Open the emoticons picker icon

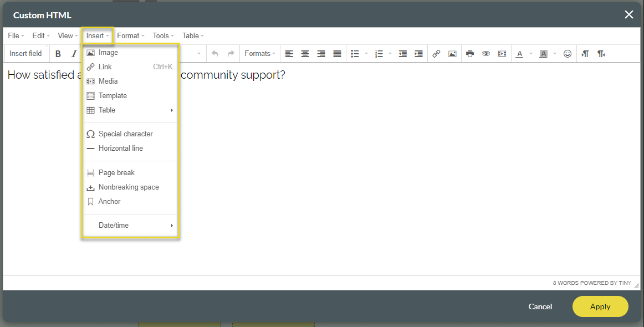(x=567, y=53)
